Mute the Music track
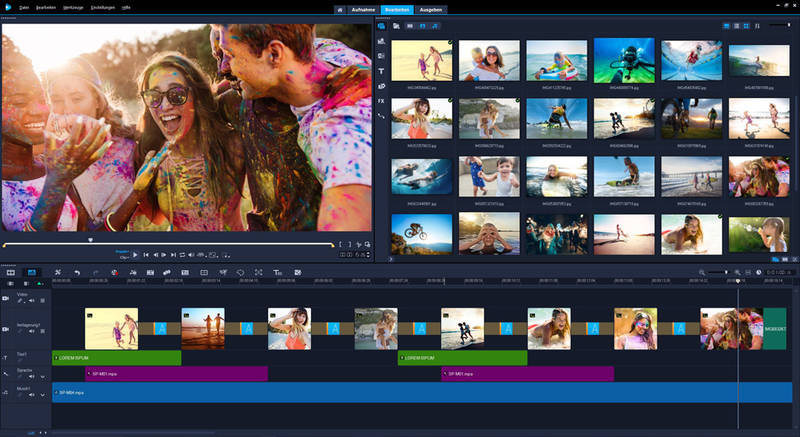 pyautogui.click(x=32, y=395)
